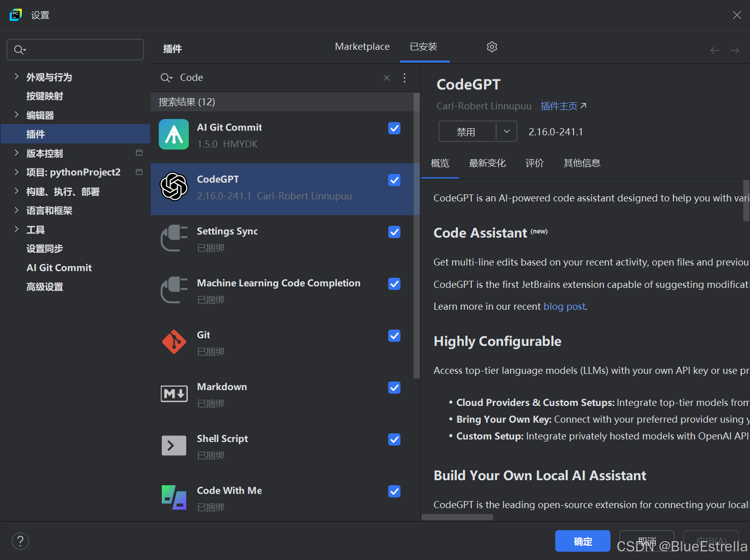Confirm with the 确定 button
Screen dimensions: 750x560
[x=583, y=541]
